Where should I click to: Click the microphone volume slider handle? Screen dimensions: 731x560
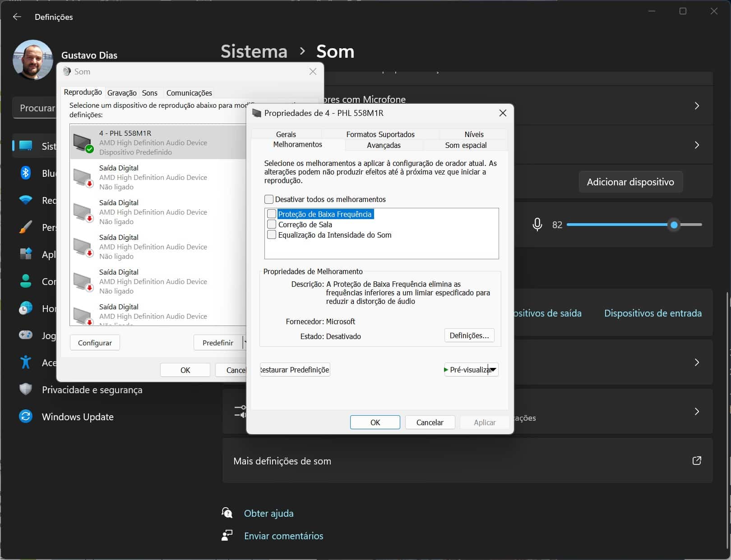674,225
